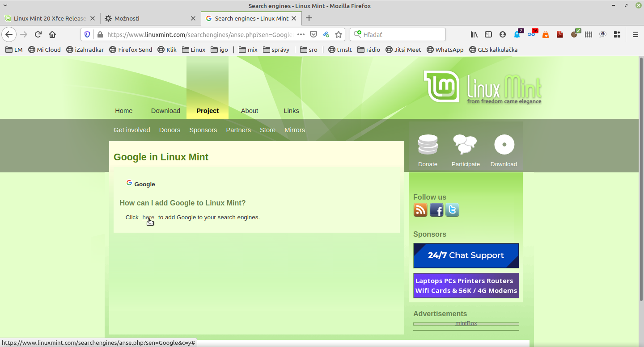Open the Linux Mint Facebook icon
This screenshot has height=347, width=644.
click(x=436, y=210)
